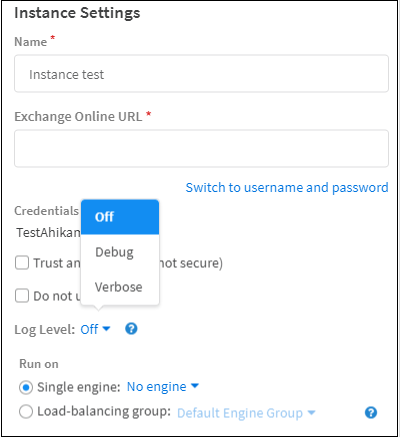The height and width of the screenshot is (437, 400).
Task: Click the help icon beside Default Engine Group
Action: (371, 413)
